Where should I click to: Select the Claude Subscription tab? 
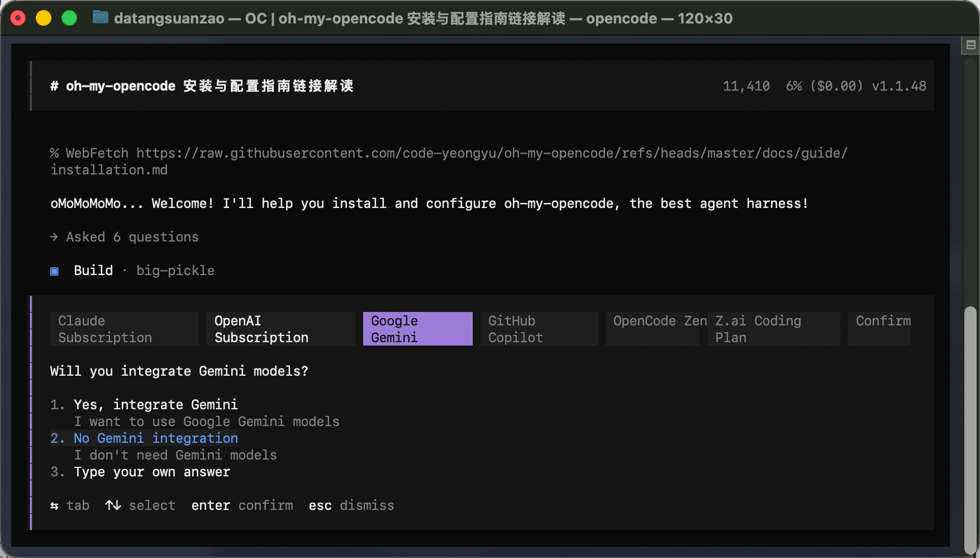pos(124,329)
